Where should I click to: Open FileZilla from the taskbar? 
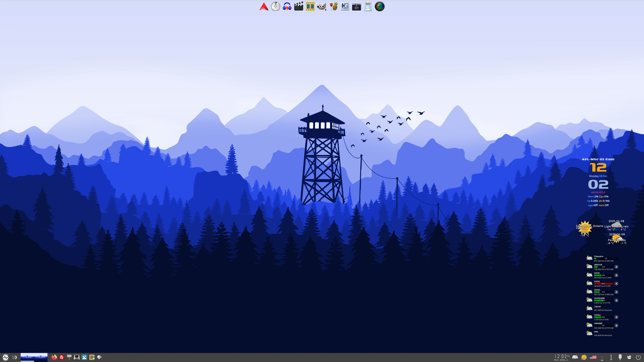[x=62, y=357]
